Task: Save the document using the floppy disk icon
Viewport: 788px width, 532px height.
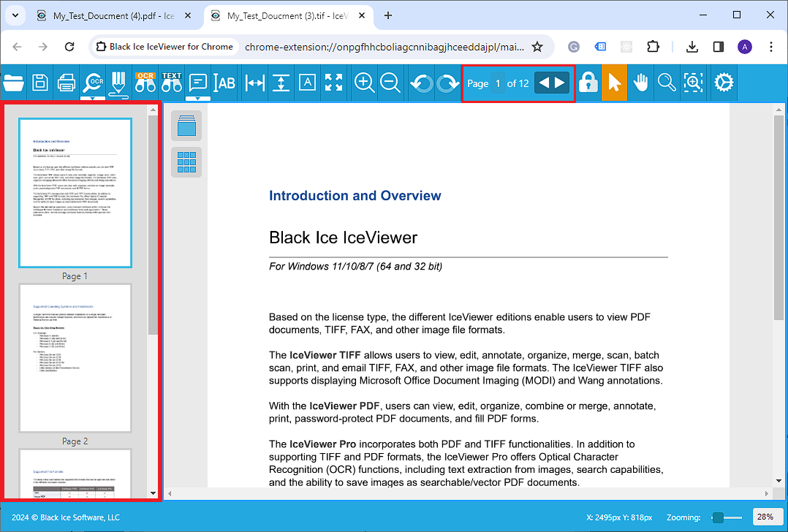Action: (x=40, y=83)
